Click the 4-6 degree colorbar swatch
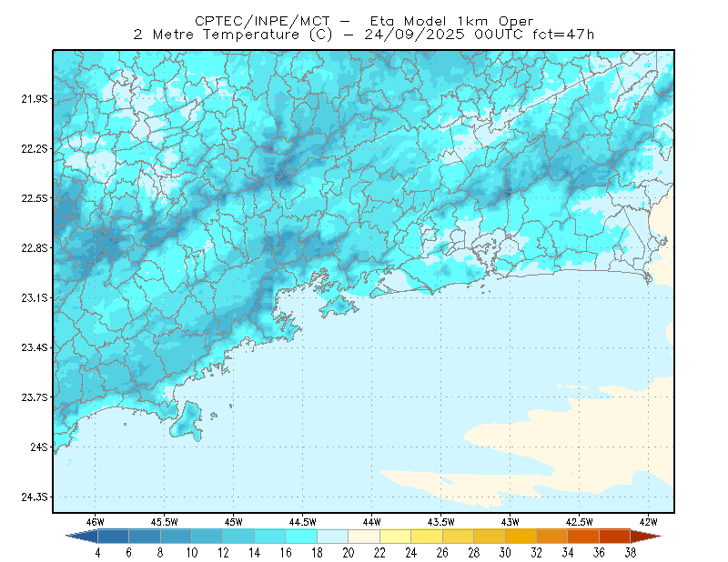Image resolution: width=728 pixels, height=562 pixels. pos(113,537)
